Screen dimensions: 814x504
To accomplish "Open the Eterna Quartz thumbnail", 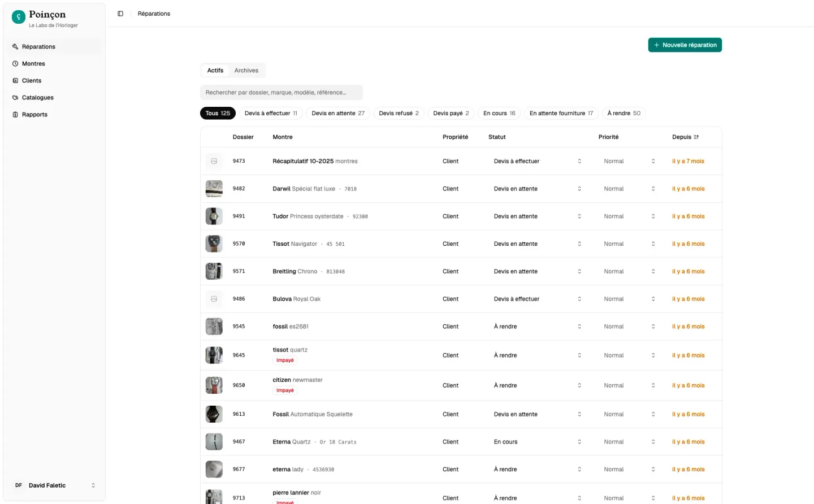I will [x=214, y=442].
